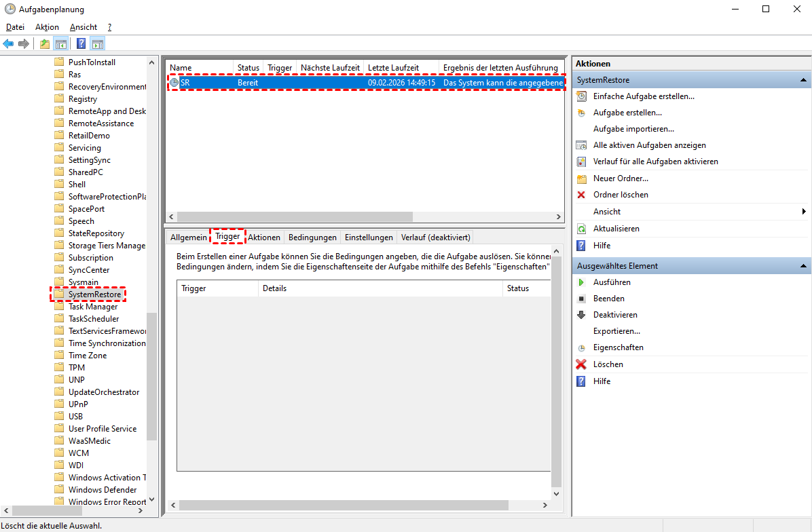812x532 pixels.
Task: Collapse the SystemRestore actions section
Action: click(x=803, y=80)
